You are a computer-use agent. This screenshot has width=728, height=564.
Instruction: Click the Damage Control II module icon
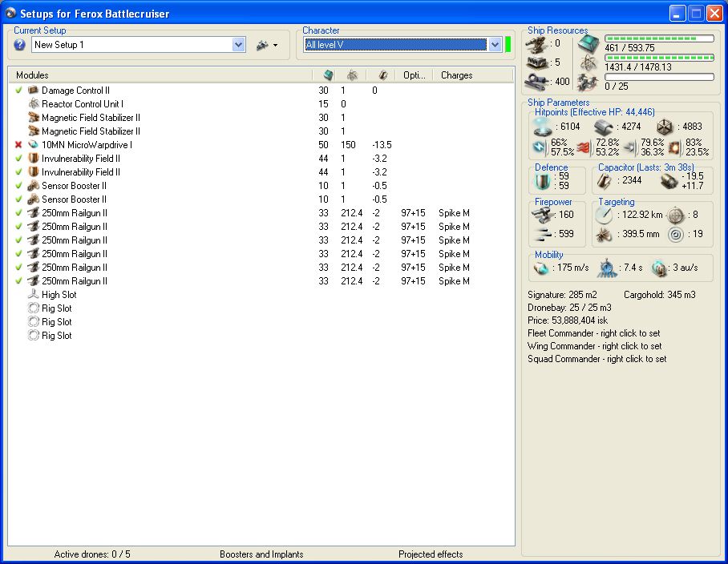click(33, 90)
